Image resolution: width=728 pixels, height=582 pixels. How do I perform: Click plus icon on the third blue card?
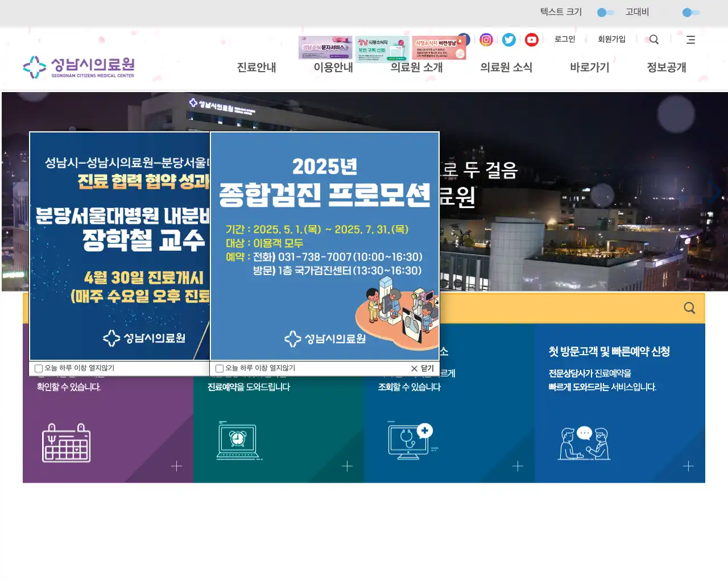(518, 466)
